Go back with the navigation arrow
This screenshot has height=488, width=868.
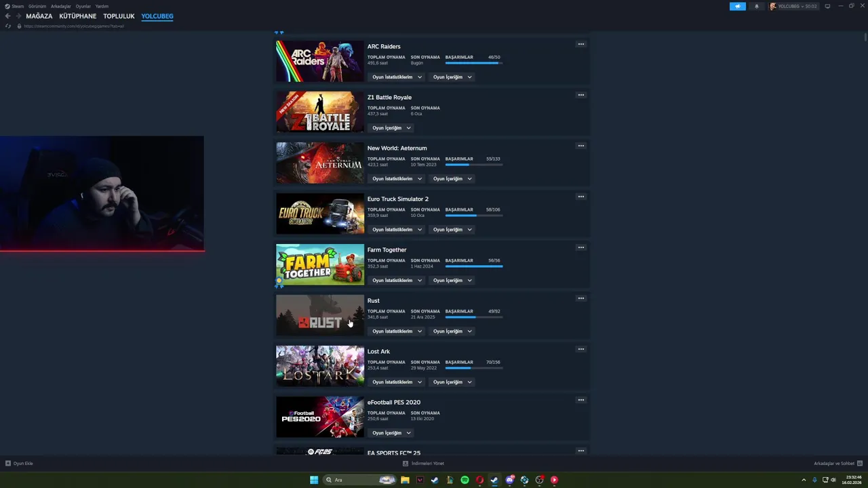tap(7, 16)
